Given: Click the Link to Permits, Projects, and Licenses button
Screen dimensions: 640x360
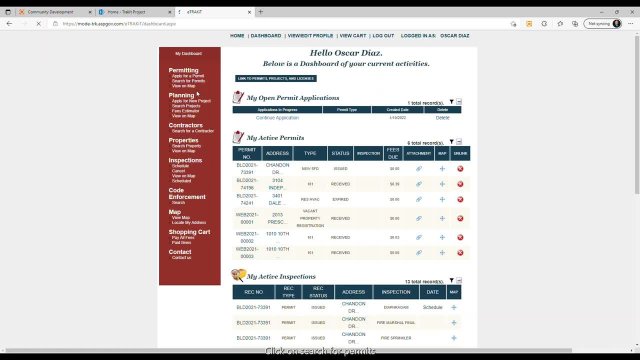Looking at the screenshot, I should (x=276, y=78).
